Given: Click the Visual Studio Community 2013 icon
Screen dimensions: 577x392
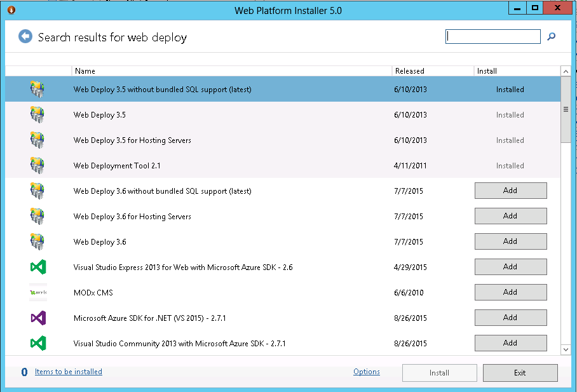Looking at the screenshot, I should (x=38, y=343).
